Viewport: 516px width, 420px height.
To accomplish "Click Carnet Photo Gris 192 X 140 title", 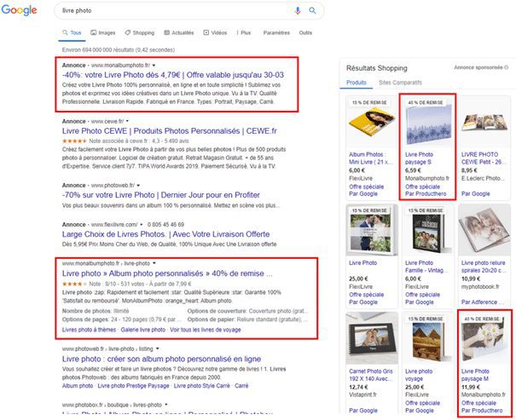I will click(371, 375).
